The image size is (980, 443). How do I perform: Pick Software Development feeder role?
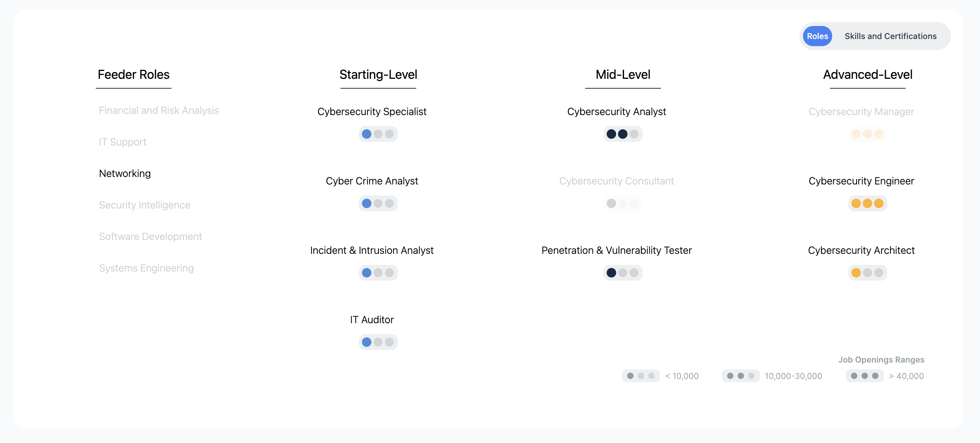(150, 236)
